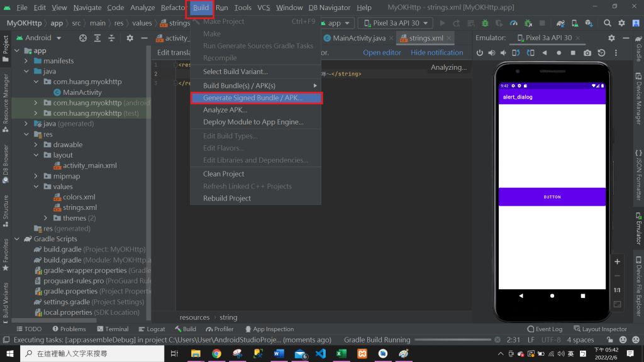
Task: Open Visual Studio Code from taskbar
Action: coord(321,353)
